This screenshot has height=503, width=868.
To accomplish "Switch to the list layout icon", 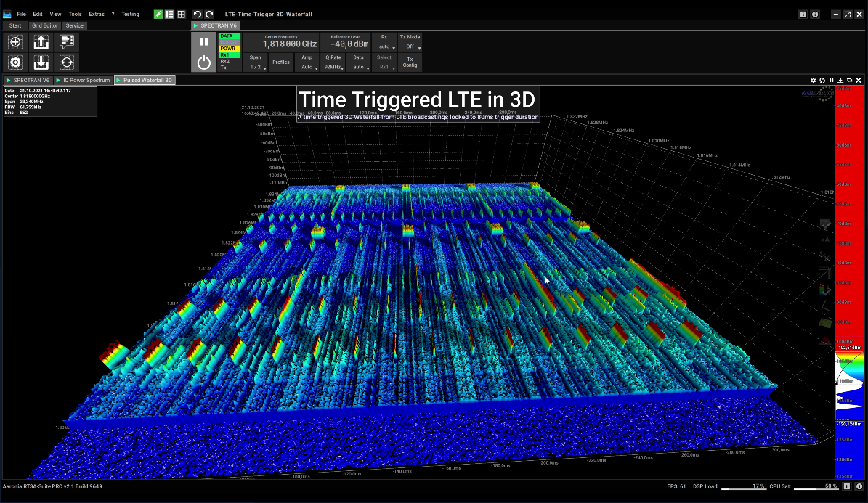I will click(169, 15).
